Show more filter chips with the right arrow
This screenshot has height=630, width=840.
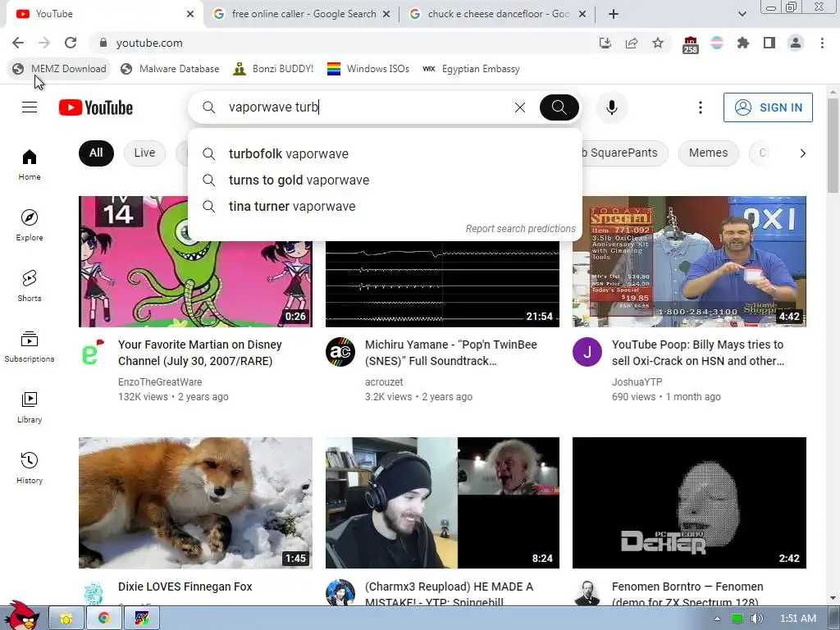802,153
